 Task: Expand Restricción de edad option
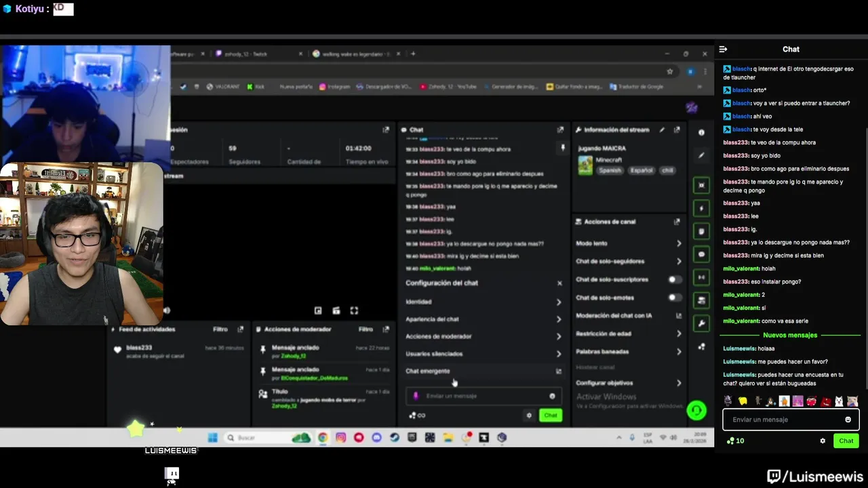pyautogui.click(x=629, y=333)
